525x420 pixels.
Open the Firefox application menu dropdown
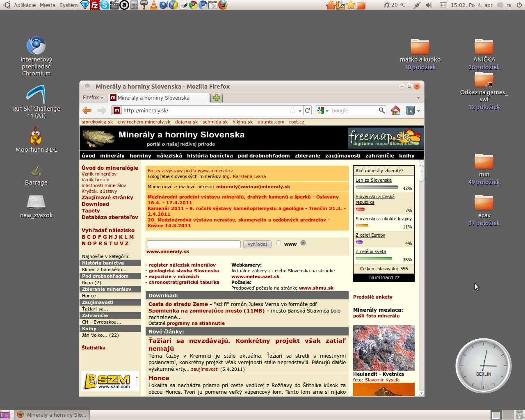click(93, 98)
